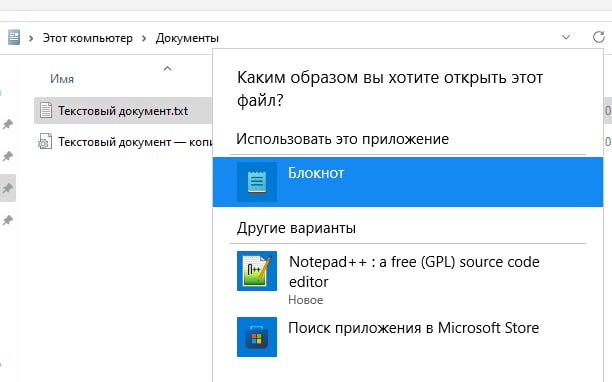Click the gear file icon of копия document

coord(45,141)
